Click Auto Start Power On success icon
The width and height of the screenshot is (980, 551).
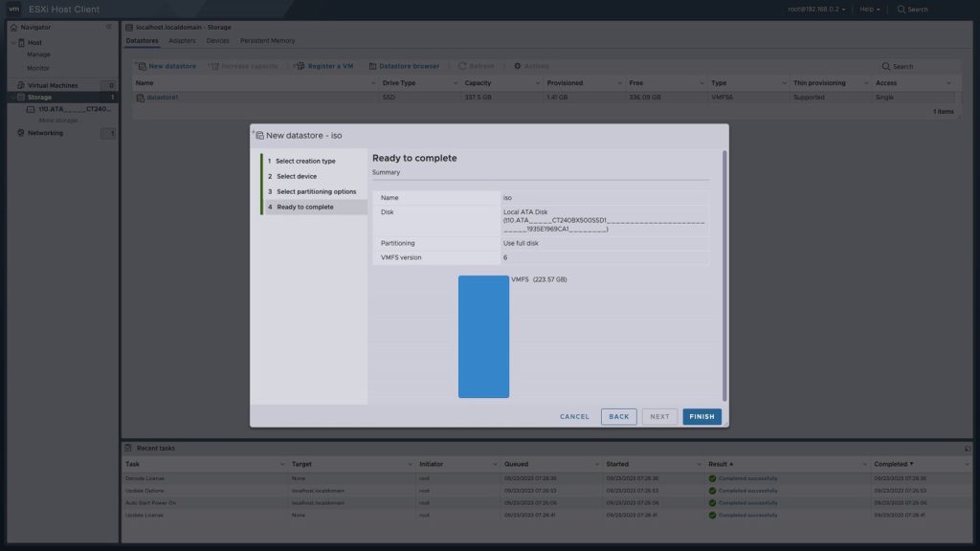[x=712, y=503]
